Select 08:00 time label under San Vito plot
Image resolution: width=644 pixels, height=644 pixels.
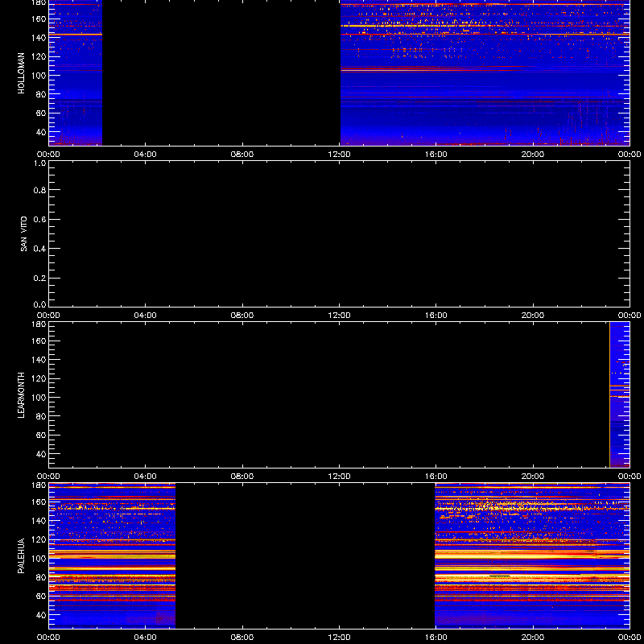242,316
